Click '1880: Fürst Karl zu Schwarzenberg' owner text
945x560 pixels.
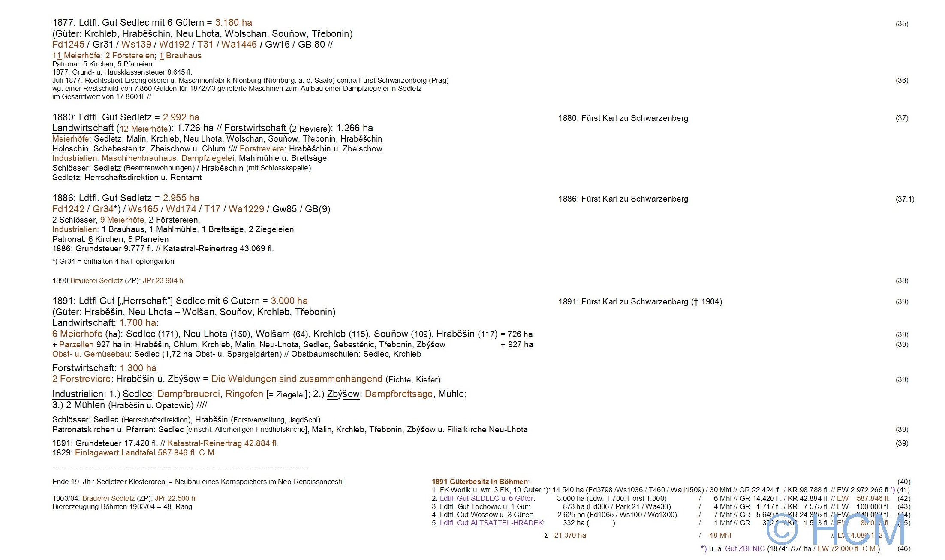(x=623, y=118)
